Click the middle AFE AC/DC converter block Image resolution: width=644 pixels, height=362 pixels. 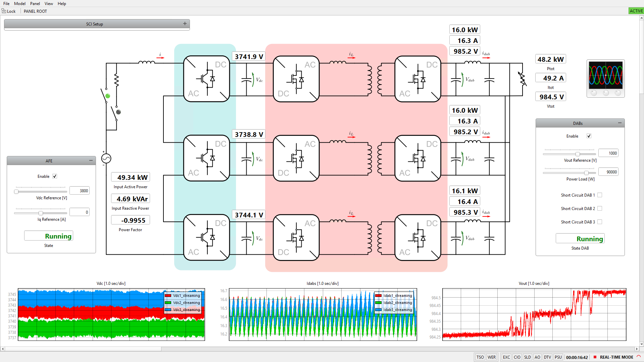point(207,158)
